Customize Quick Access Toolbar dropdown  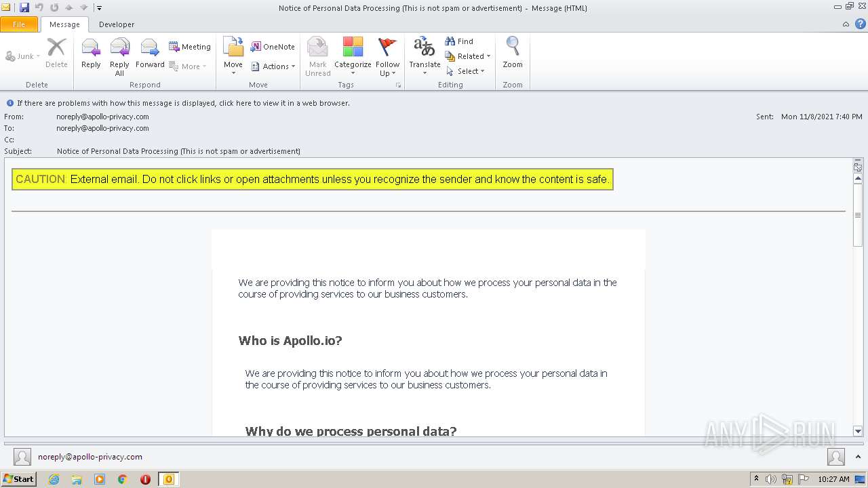[99, 7]
